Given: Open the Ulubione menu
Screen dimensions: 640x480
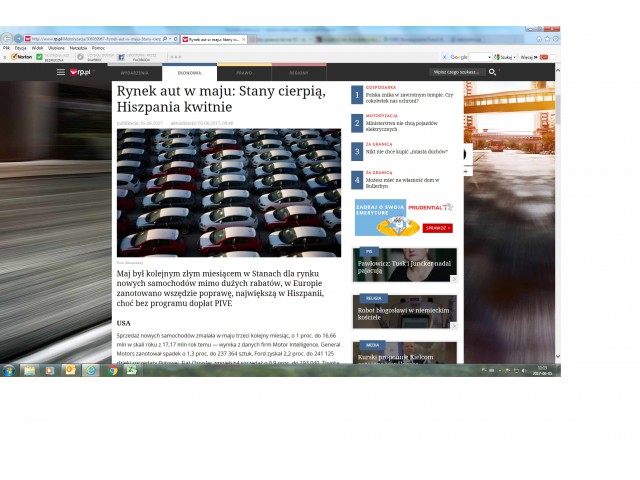Looking at the screenshot, I should pos(56,48).
